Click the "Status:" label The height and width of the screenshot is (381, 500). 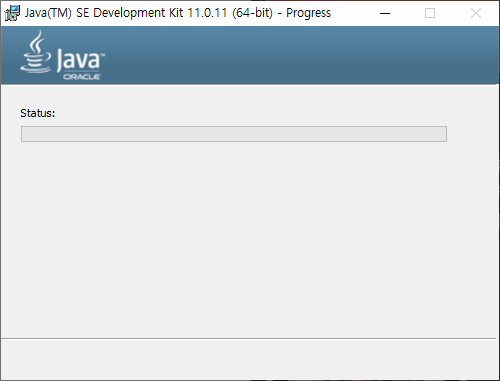pyautogui.click(x=38, y=113)
